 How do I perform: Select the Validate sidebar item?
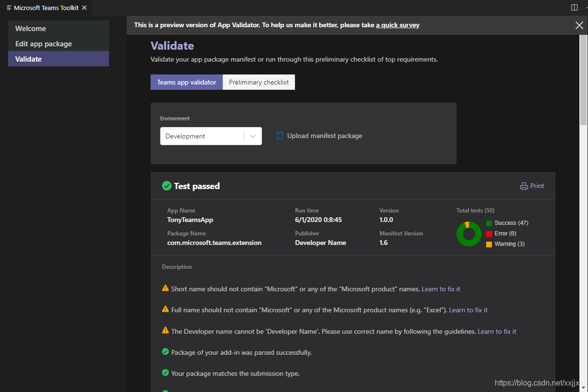pyautogui.click(x=58, y=59)
